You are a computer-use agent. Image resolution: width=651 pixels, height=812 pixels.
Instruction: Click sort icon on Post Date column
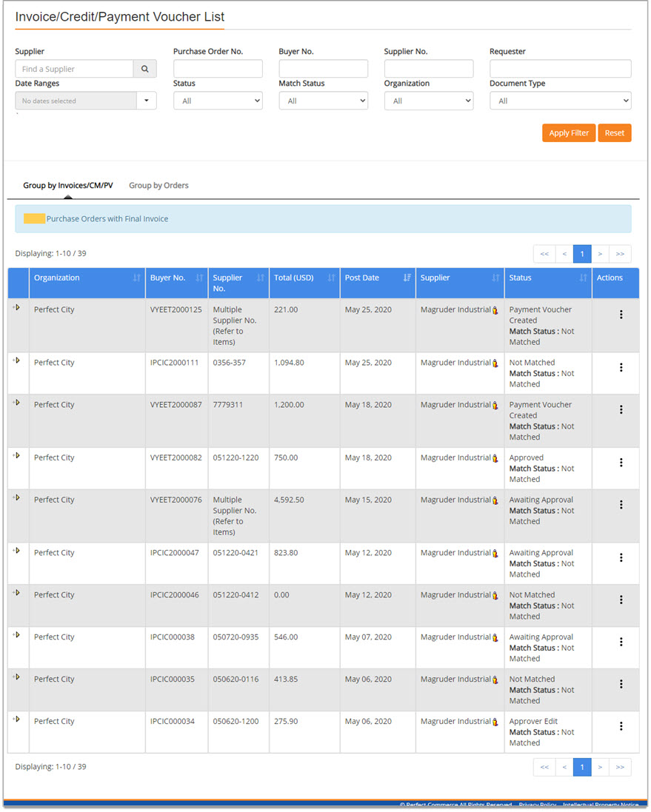(406, 278)
